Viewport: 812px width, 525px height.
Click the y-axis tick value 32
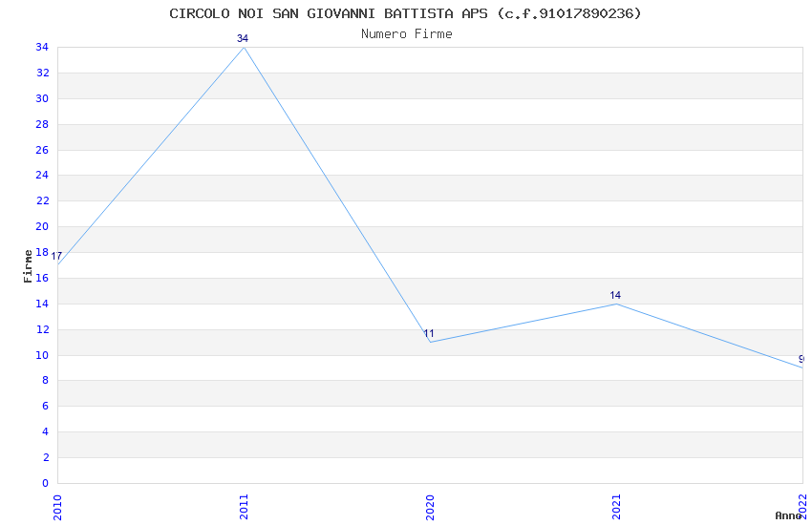[42, 73]
